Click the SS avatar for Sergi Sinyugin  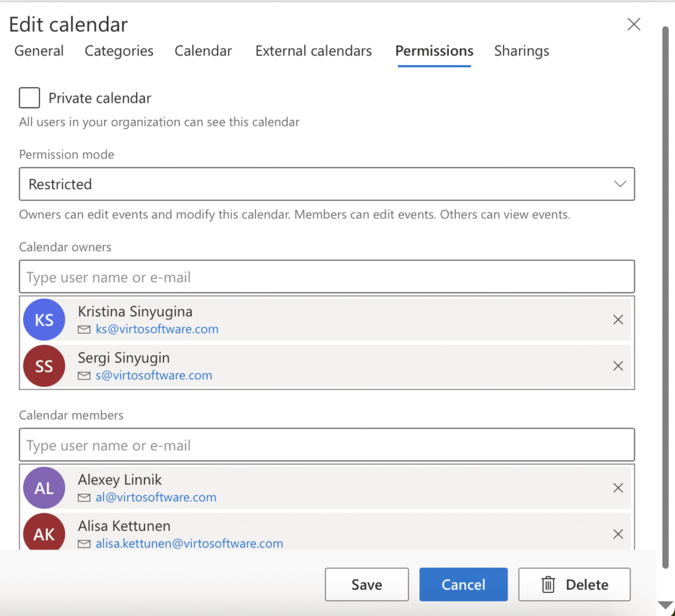tap(44, 366)
